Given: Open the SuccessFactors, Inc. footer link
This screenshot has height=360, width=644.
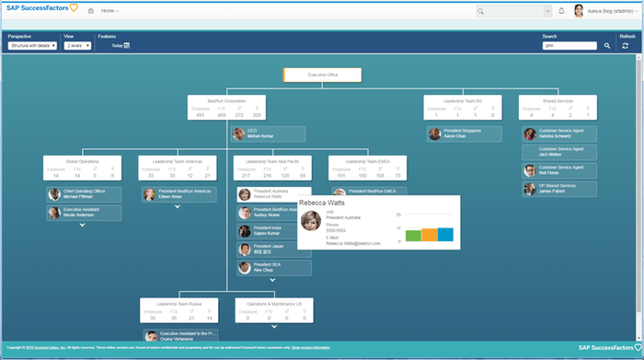Looking at the screenshot, I should click(46, 348).
